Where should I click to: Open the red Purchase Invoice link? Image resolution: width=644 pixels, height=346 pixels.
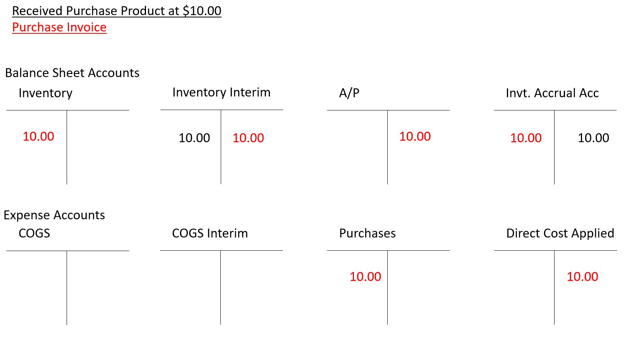[59, 27]
